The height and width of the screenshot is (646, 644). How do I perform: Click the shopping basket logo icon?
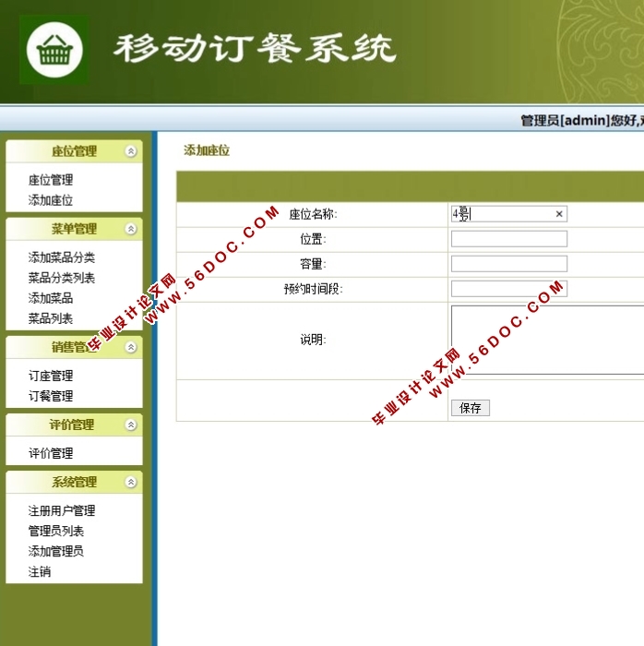coord(54,51)
